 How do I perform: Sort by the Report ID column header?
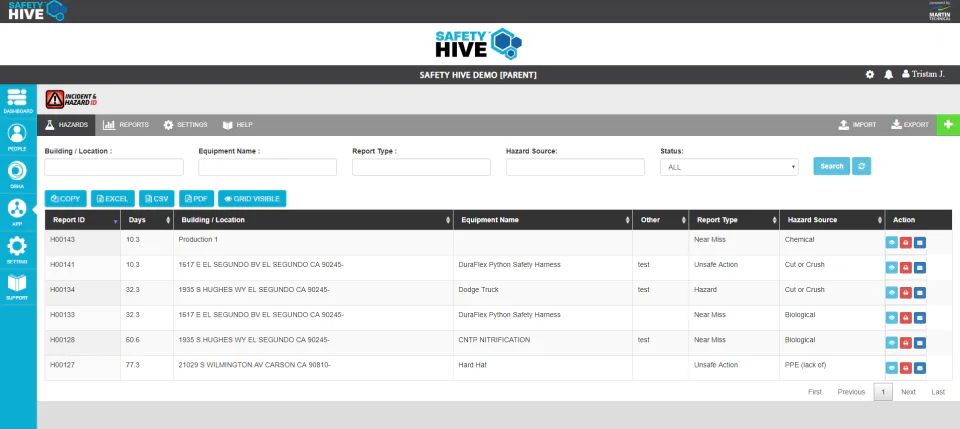[83, 220]
